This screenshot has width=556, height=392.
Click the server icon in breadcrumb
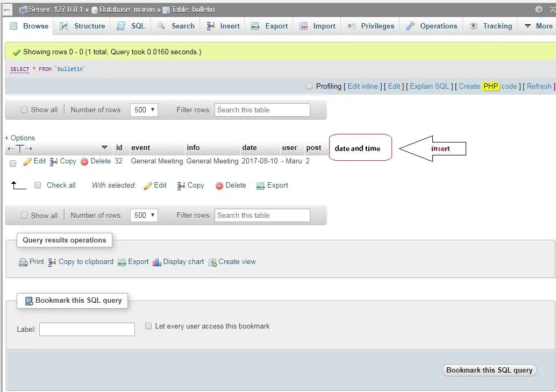(24, 10)
